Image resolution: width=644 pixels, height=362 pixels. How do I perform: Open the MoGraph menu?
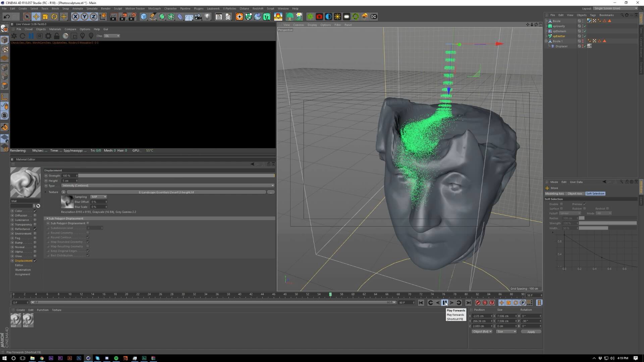(154, 9)
